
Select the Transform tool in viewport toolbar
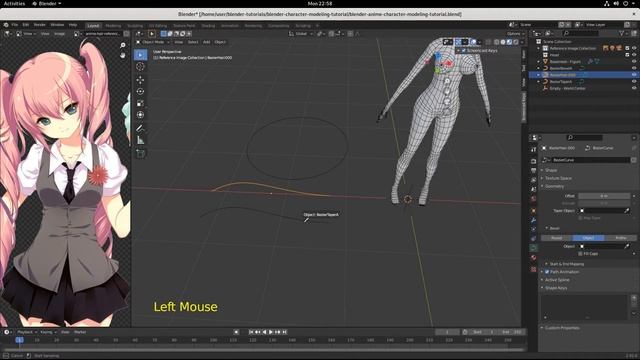coord(140,115)
